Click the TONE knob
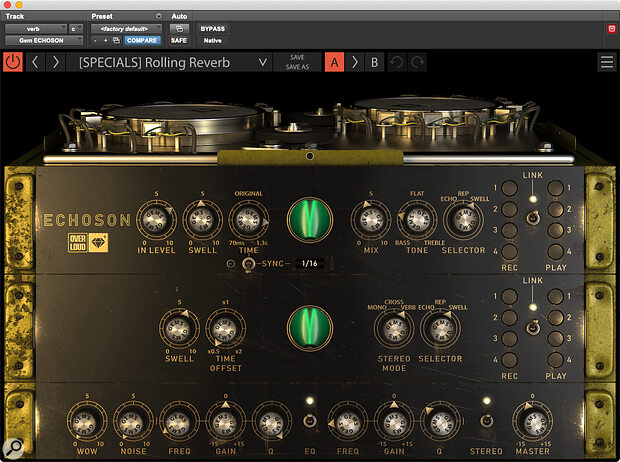 tap(417, 220)
